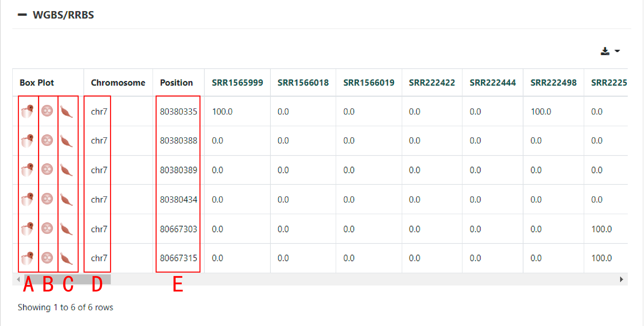The height and width of the screenshot is (326, 644).
Task: Click the SRR222498 column header link
Action: click(554, 83)
